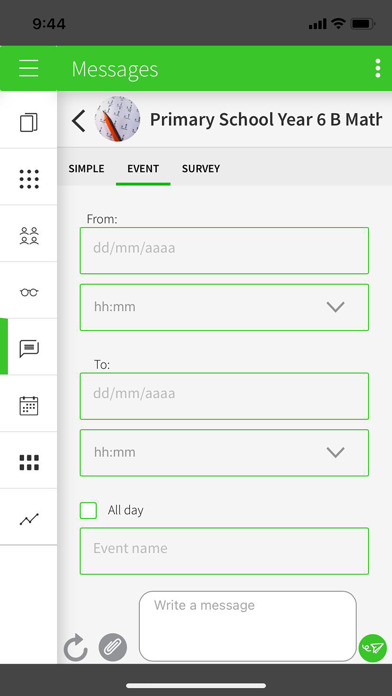The width and height of the screenshot is (392, 696).
Task: Select the EVENT tab
Action: [x=143, y=169]
